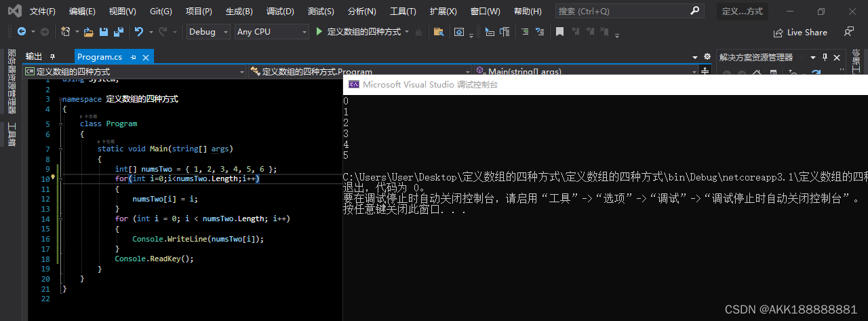868x321 pixels.
Task: Toggle a bookmark on the current line
Action: (559, 32)
